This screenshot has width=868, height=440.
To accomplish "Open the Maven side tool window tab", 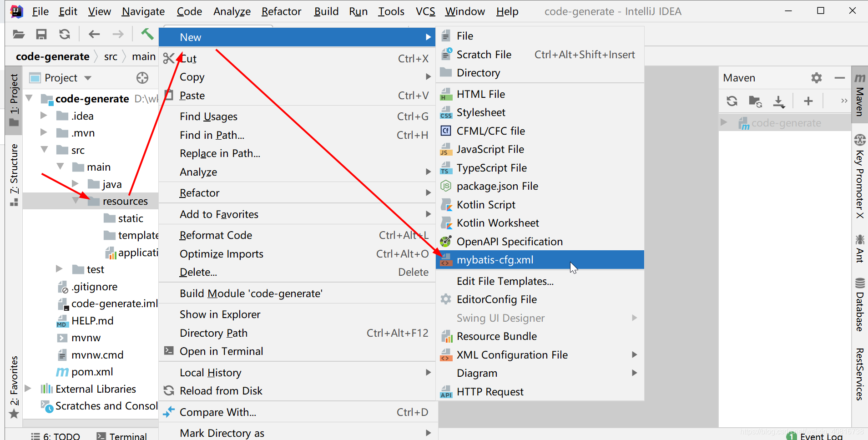I will click(859, 95).
